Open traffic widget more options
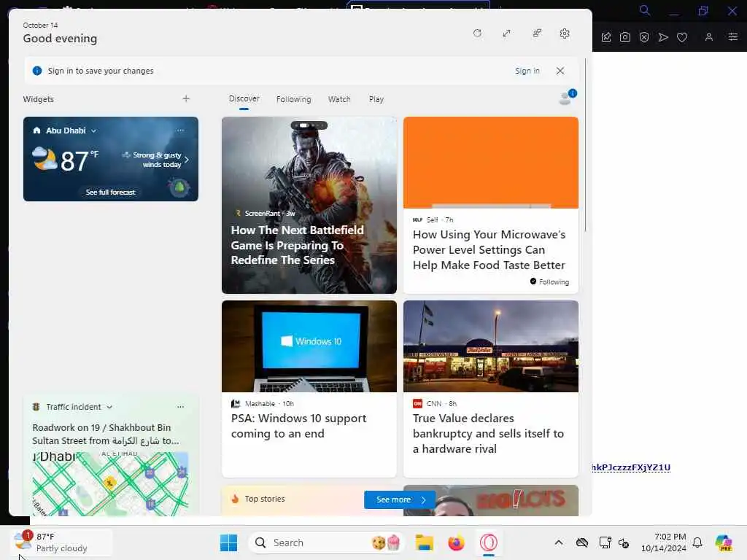 pyautogui.click(x=181, y=407)
